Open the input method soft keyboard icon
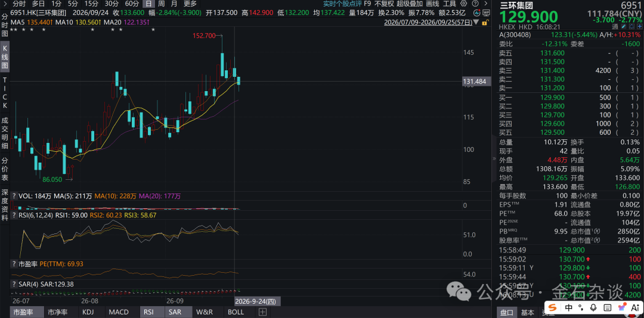The image size is (644, 318). click(x=608, y=307)
